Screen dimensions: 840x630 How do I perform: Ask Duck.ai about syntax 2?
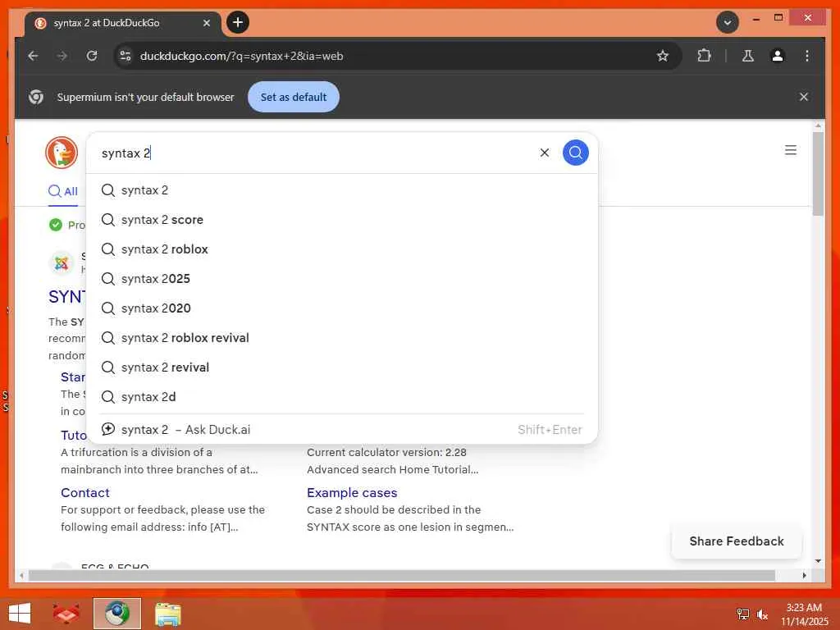342,430
